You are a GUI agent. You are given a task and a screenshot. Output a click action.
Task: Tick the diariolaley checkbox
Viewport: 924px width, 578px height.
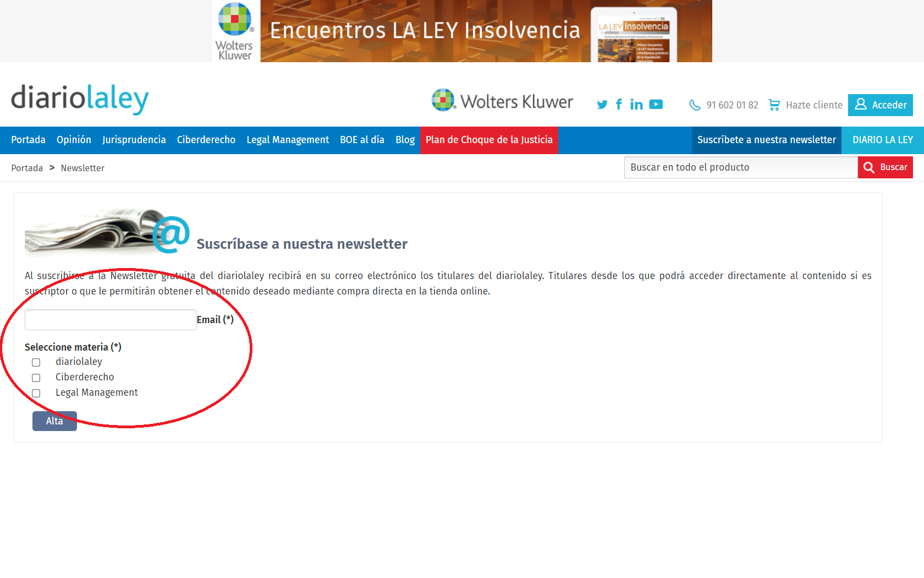click(x=36, y=362)
